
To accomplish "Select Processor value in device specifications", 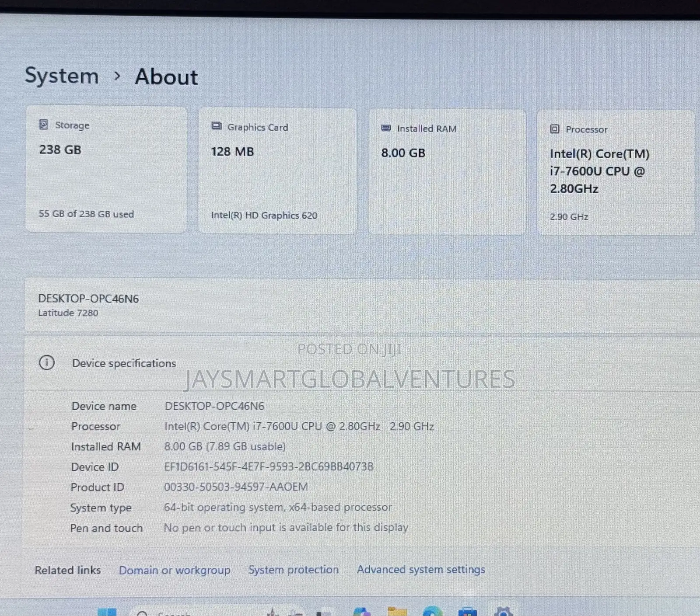I will (299, 426).
